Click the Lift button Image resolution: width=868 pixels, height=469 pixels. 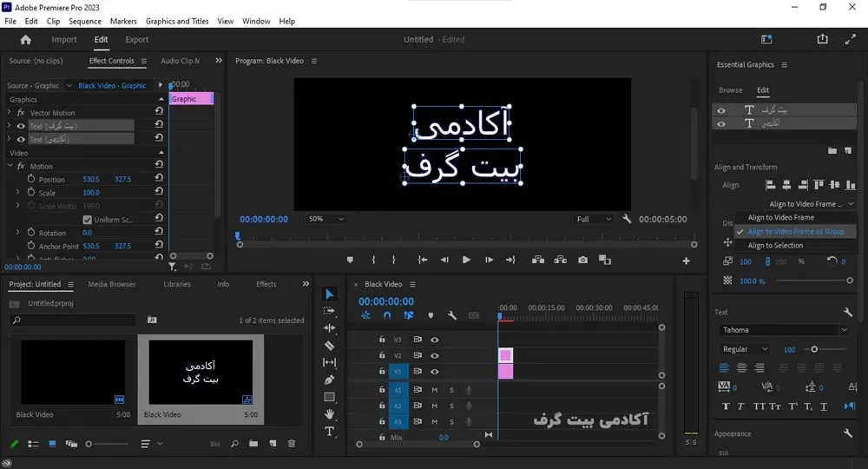pos(537,260)
